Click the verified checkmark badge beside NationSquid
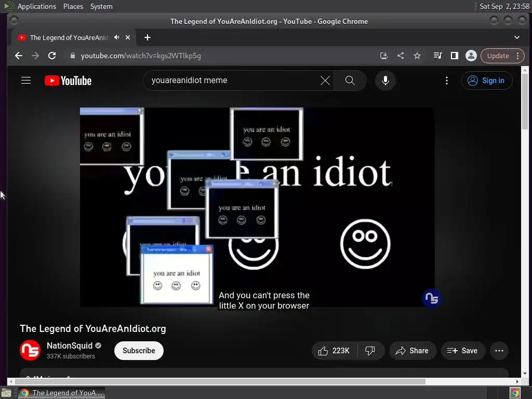Image resolution: width=532 pixels, height=399 pixels. [x=98, y=345]
